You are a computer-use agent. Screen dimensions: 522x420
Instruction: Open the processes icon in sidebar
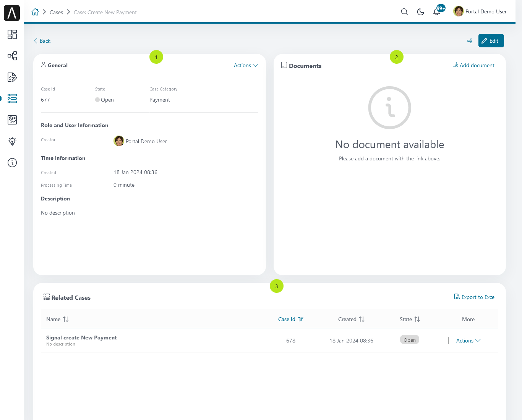[x=12, y=56]
